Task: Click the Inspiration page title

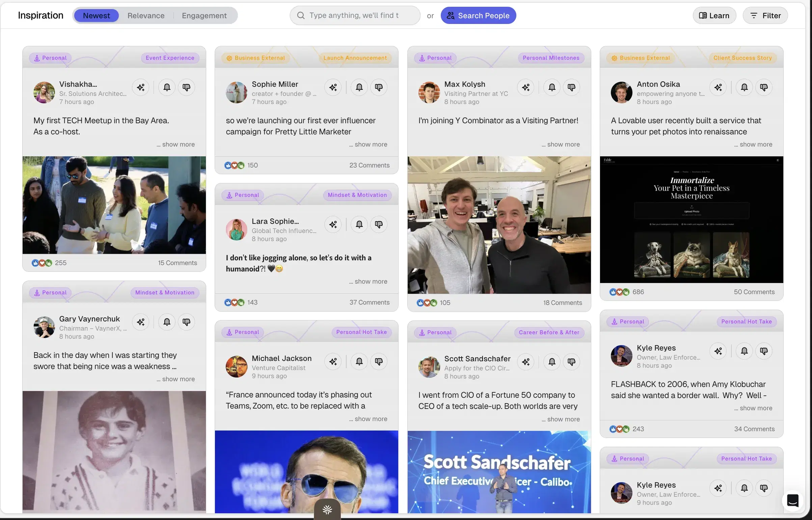Action: (x=40, y=16)
